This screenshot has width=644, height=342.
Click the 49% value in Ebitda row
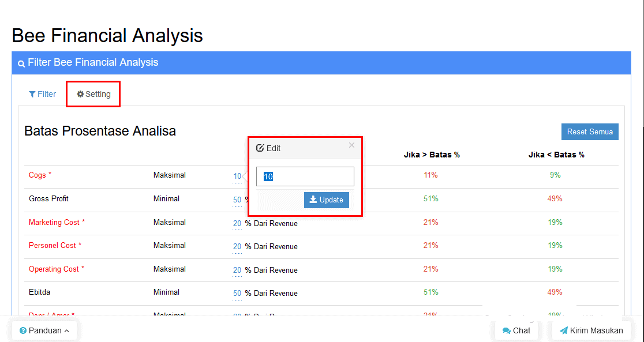[x=555, y=292]
